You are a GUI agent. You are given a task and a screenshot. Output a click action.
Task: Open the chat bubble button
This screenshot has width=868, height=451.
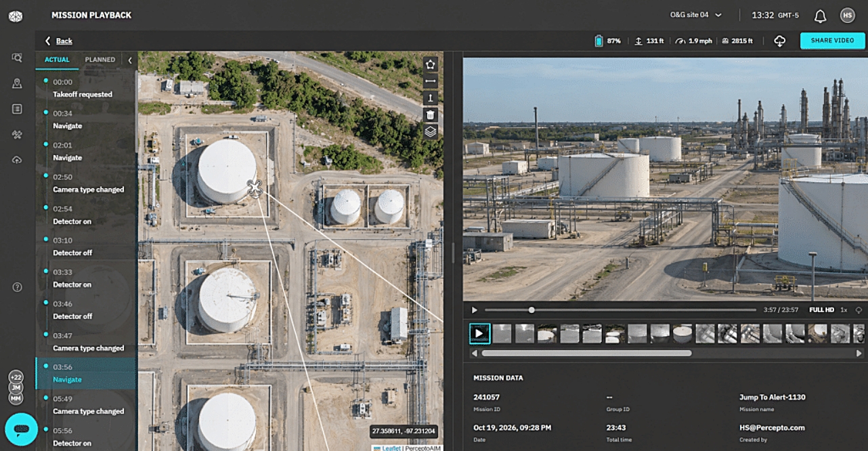point(20,429)
